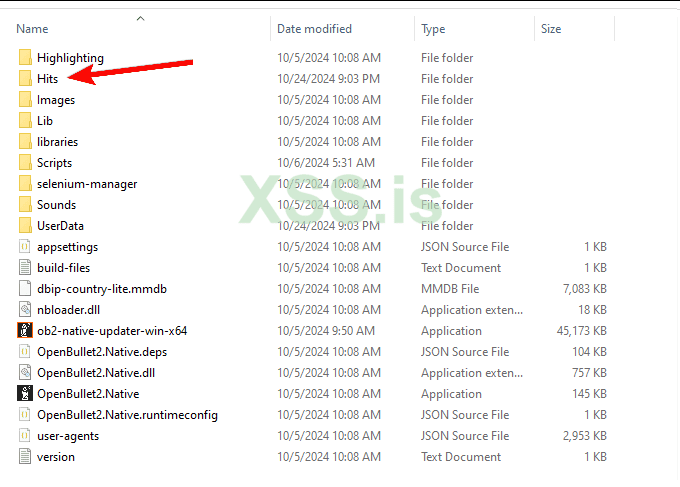Click the Hits folder icon

tap(25, 78)
